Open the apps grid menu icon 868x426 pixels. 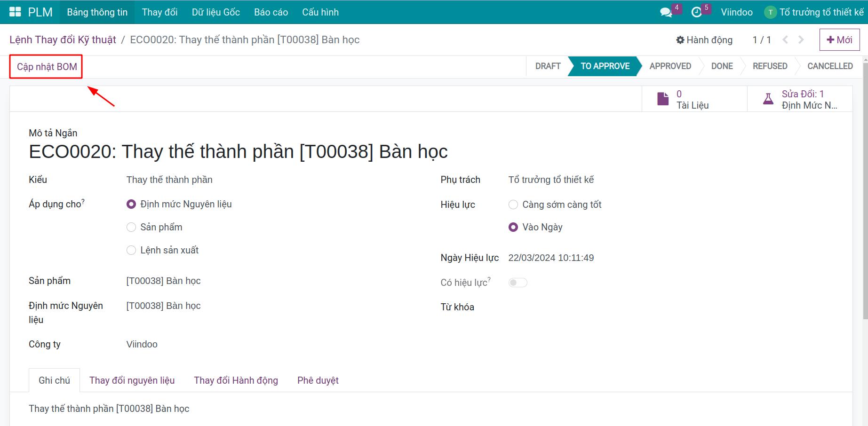pos(15,12)
